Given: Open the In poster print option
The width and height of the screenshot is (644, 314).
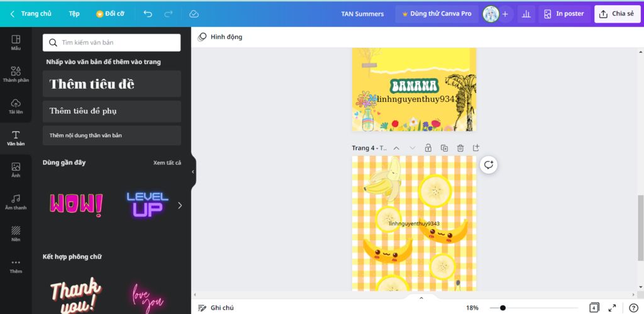Looking at the screenshot, I should coord(564,14).
